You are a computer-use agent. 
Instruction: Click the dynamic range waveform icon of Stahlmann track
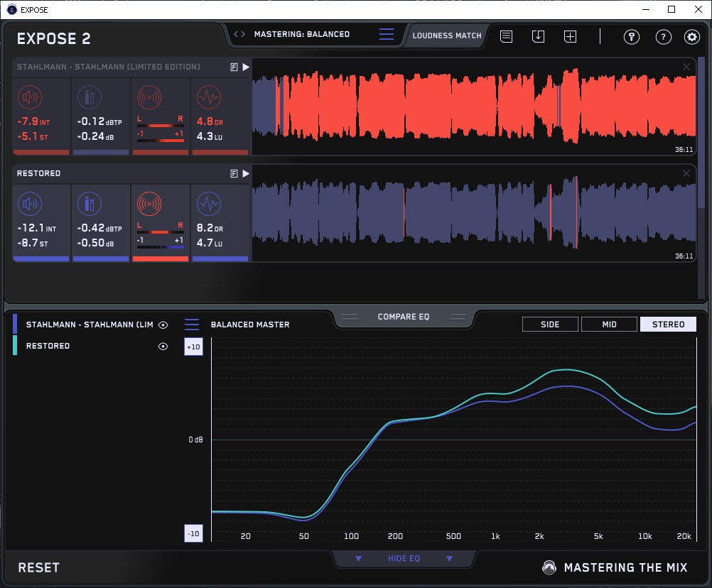click(208, 97)
